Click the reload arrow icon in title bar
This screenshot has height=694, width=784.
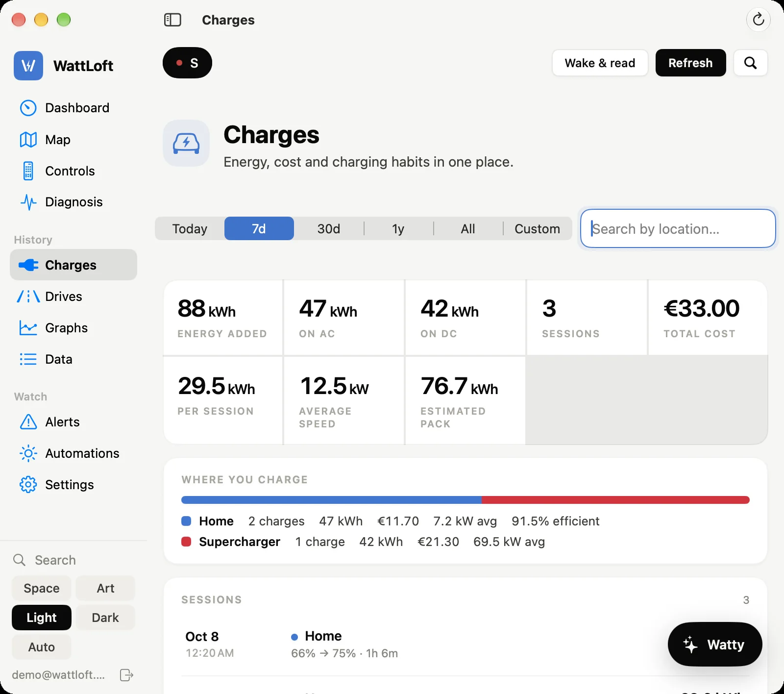pyautogui.click(x=759, y=20)
